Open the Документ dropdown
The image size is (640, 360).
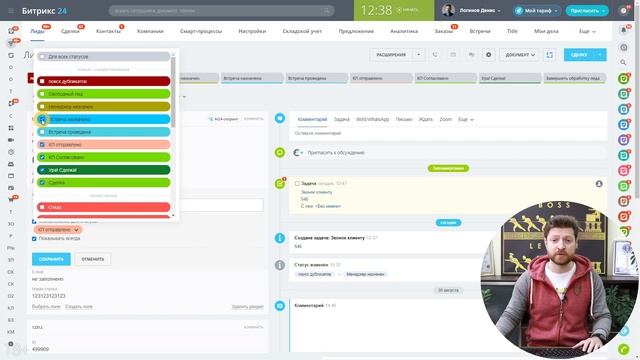(x=519, y=55)
